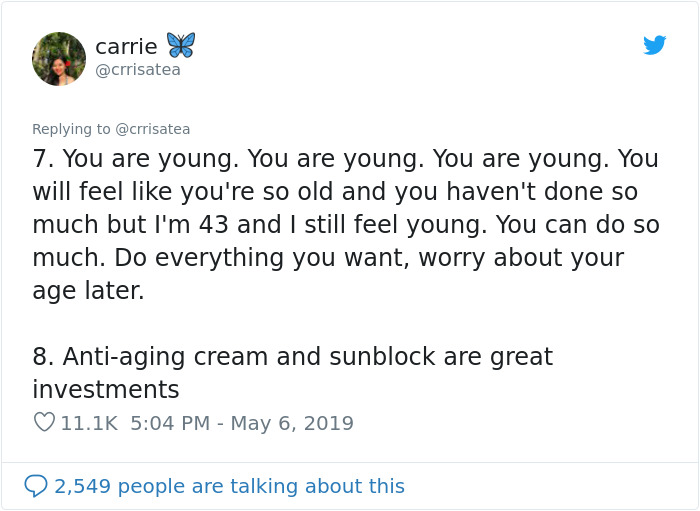700x511 pixels.
Task: Click the "Replying to" label
Action: [x=71, y=129]
